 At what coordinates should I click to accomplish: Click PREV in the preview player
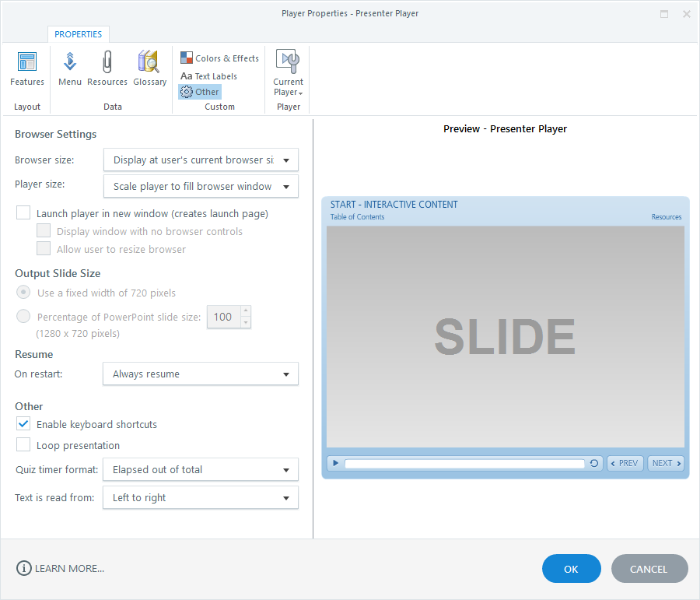[625, 463]
